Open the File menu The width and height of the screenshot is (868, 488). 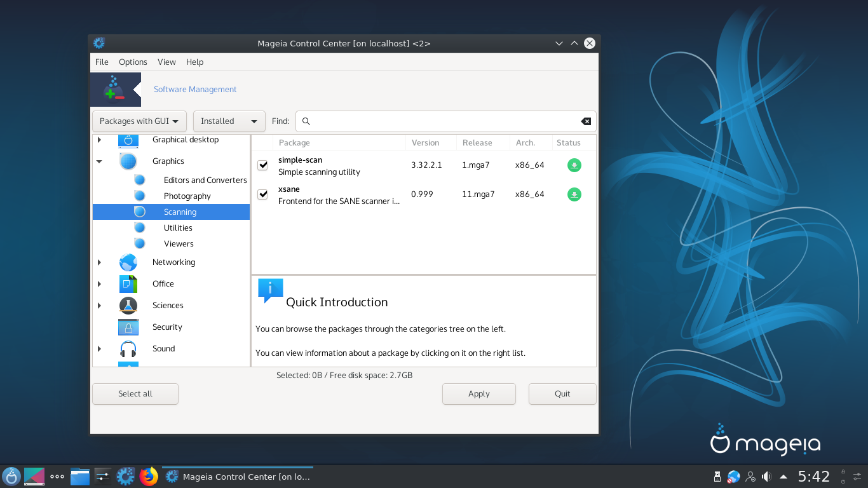point(102,62)
